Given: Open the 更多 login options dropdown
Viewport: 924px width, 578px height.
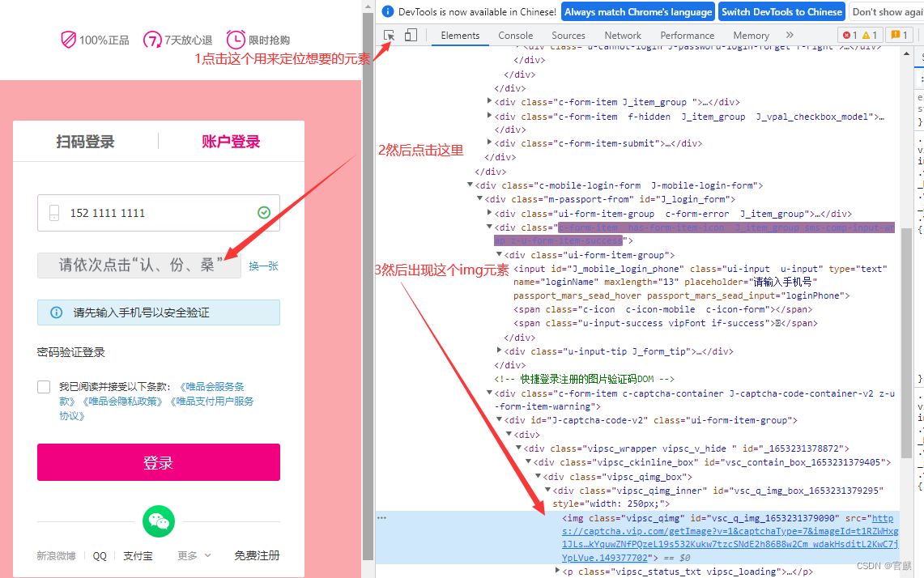Looking at the screenshot, I should [194, 555].
